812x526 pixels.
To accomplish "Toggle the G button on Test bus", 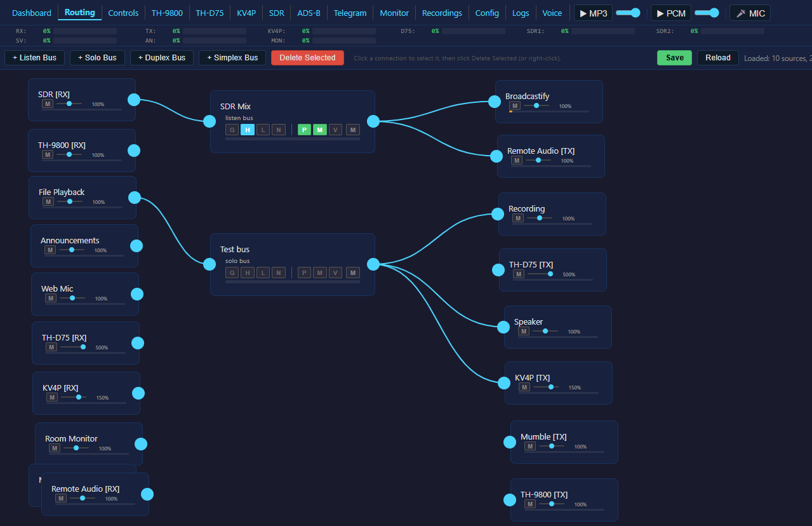I will coord(232,273).
